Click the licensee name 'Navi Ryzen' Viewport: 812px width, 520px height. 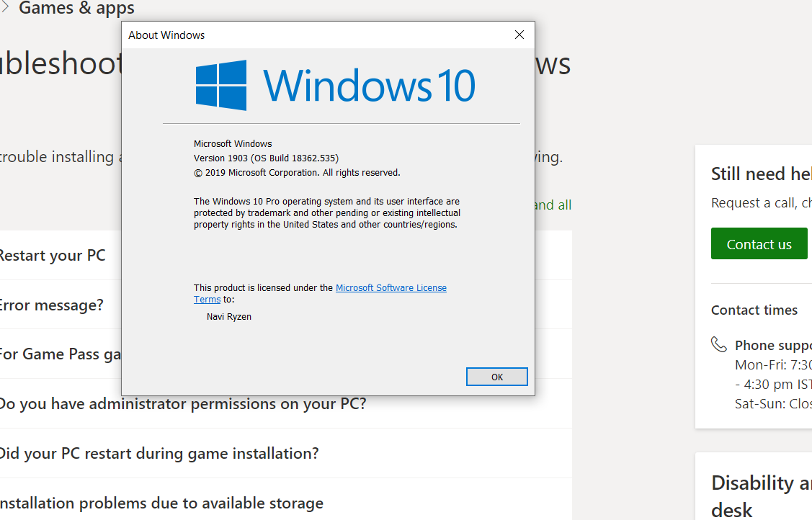229,316
